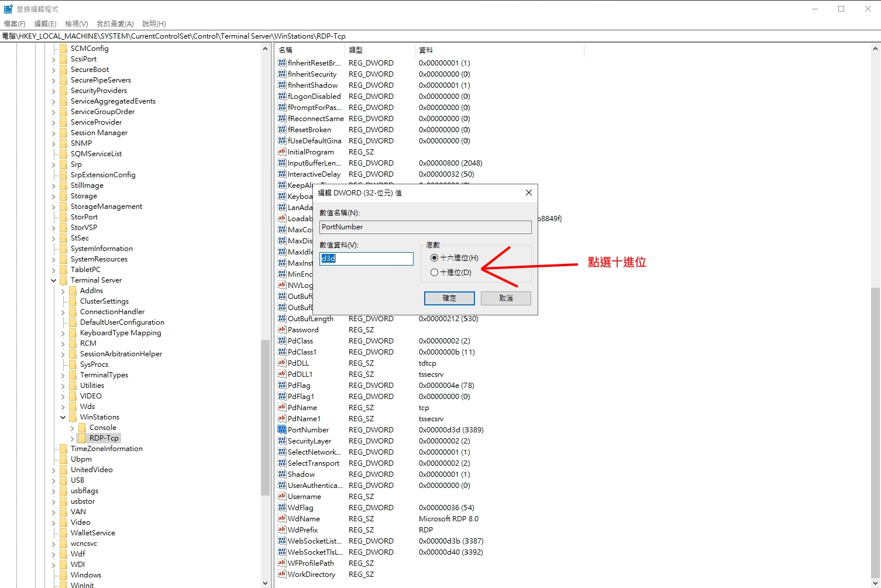Collapse the Terminal Server tree node
Viewport: 881px width, 588px height.
click(54, 280)
